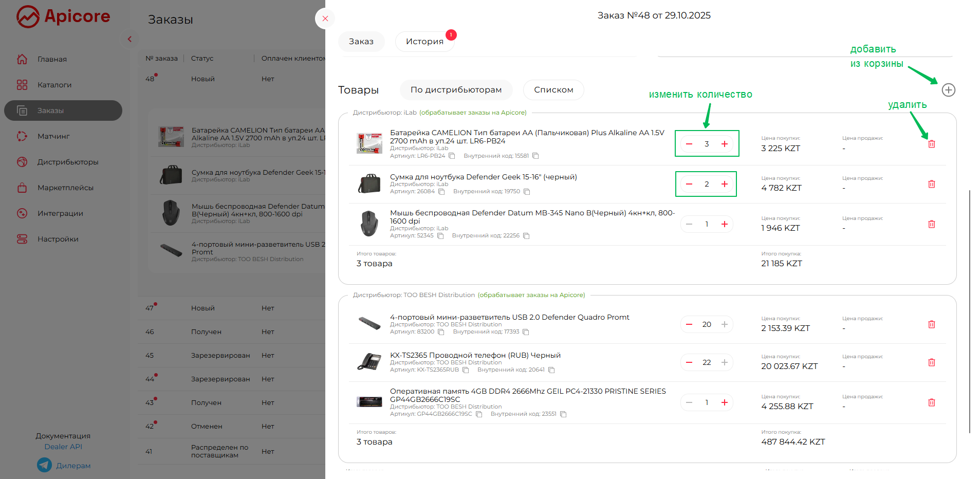Switch to the История tab
The width and height of the screenshot is (980, 479).
coord(424,42)
